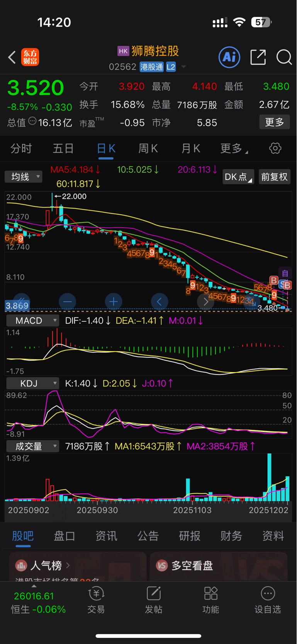Open the 盘口 tab
Image resolution: width=297 pixels, height=644 pixels.
[64, 536]
